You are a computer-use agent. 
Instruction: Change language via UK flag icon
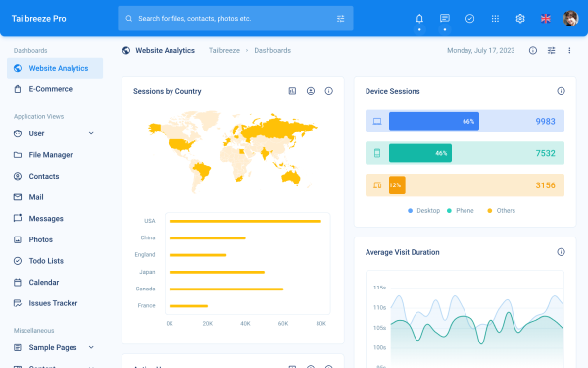[x=546, y=18]
